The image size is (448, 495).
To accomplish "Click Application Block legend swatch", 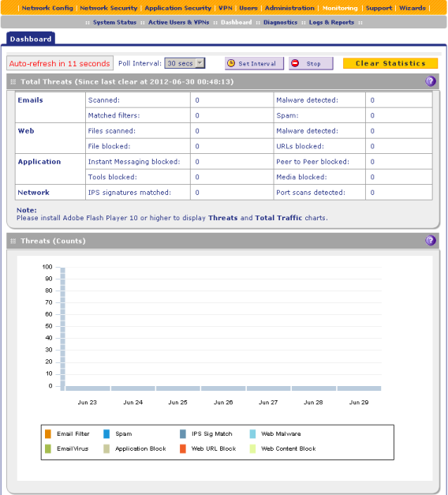I will pyautogui.click(x=106, y=448).
